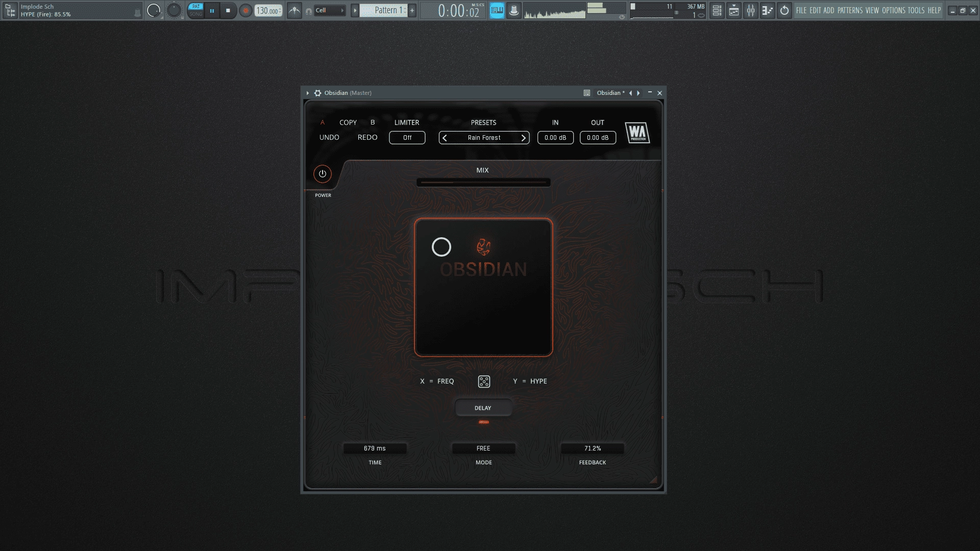Screen dimensions: 980x551
Task: Close the Obsidian plugin window
Action: [659, 93]
